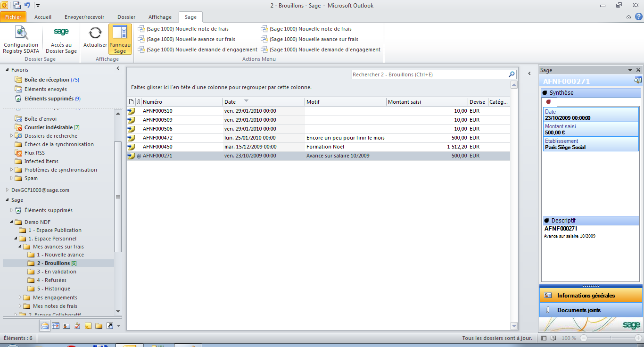The image size is (644, 347).
Task: Expand the DevGCF1000@sage.com account
Action: 7,190
